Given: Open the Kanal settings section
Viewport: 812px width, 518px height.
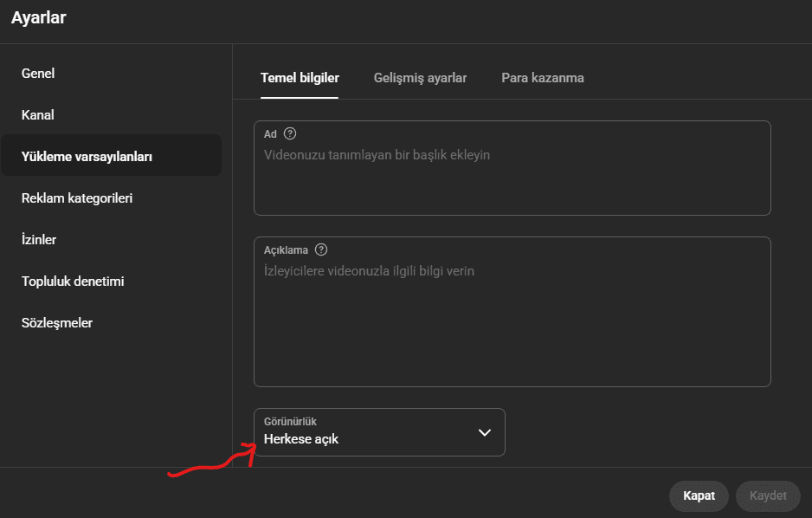Looking at the screenshot, I should 38,115.
